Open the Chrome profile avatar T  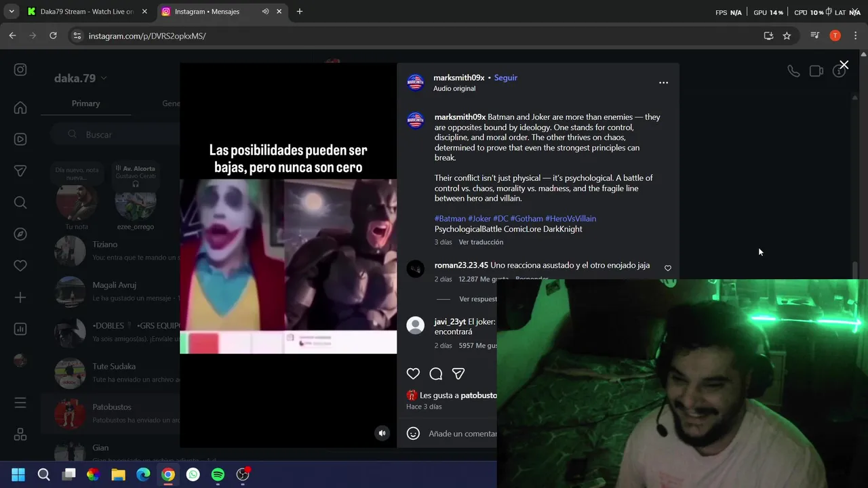coord(835,36)
